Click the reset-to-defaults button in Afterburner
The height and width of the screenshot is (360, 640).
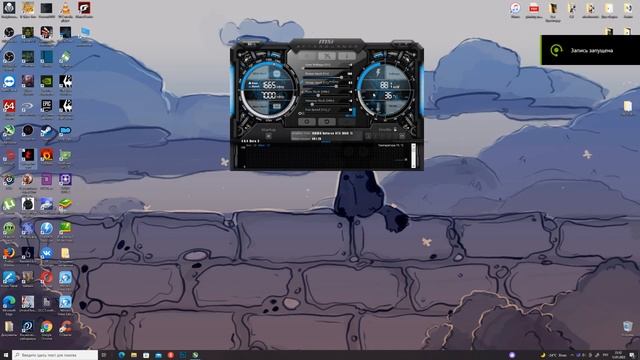coord(327,122)
